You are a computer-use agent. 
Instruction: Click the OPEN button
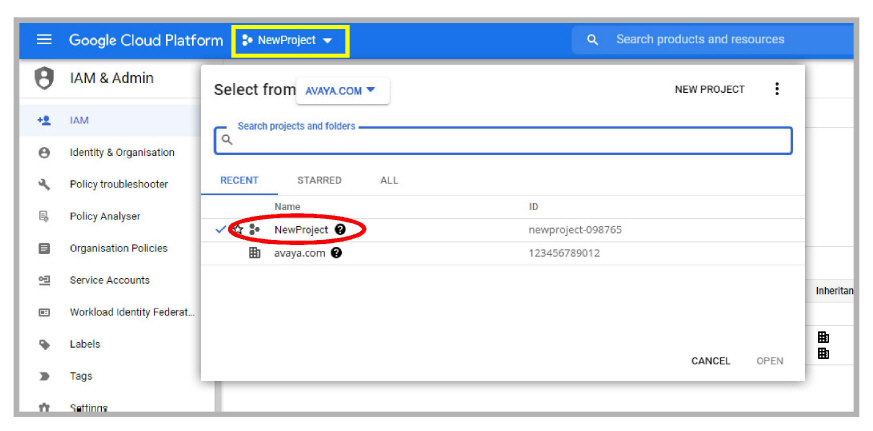coord(769,361)
